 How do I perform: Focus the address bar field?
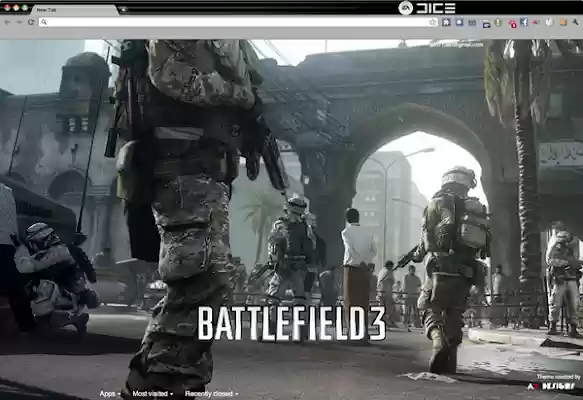(x=238, y=22)
